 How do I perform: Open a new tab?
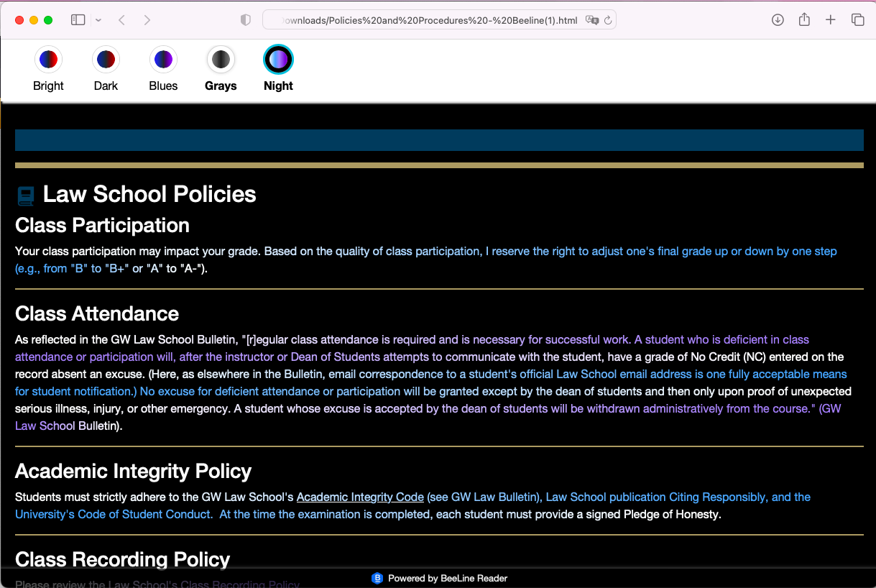click(831, 20)
